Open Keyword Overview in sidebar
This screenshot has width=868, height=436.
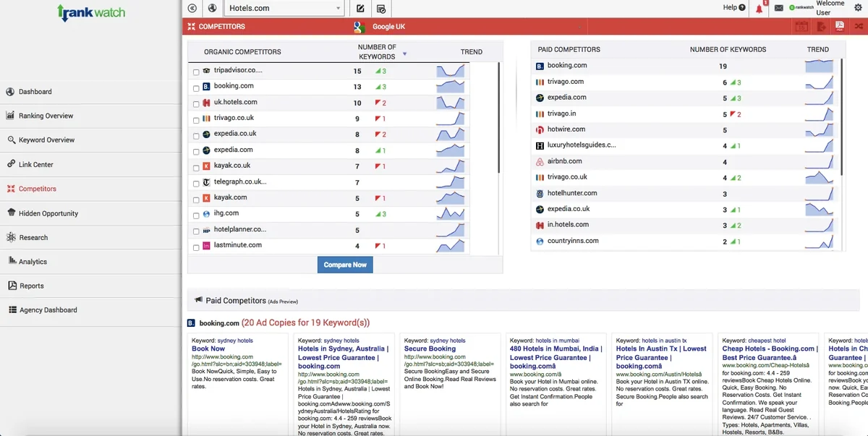[x=90, y=140]
